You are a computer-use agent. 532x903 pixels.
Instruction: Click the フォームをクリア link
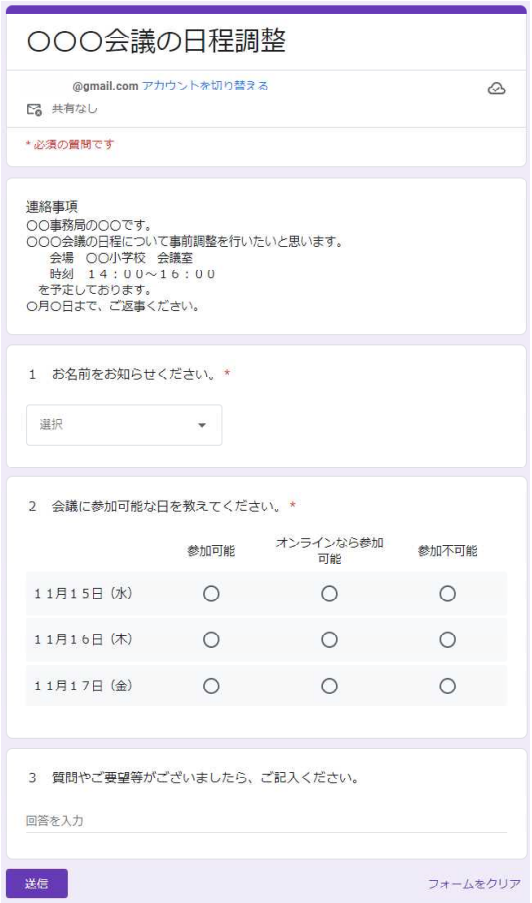point(474,883)
